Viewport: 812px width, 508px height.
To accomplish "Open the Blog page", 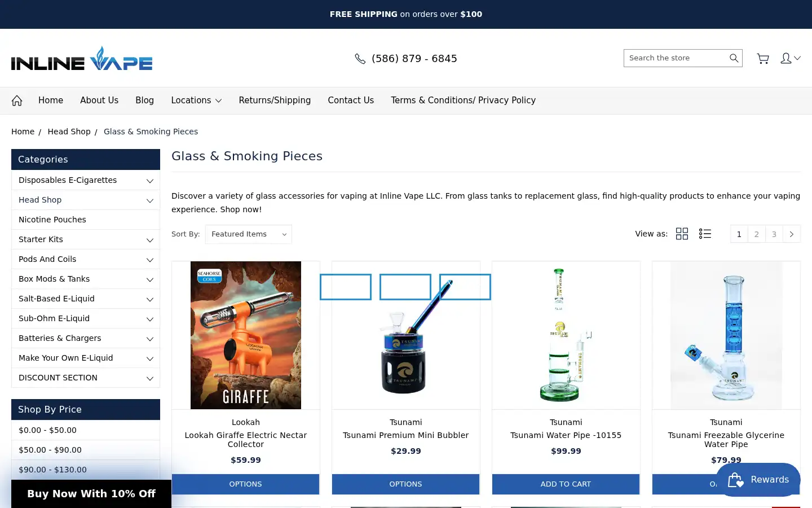I will coord(144,100).
